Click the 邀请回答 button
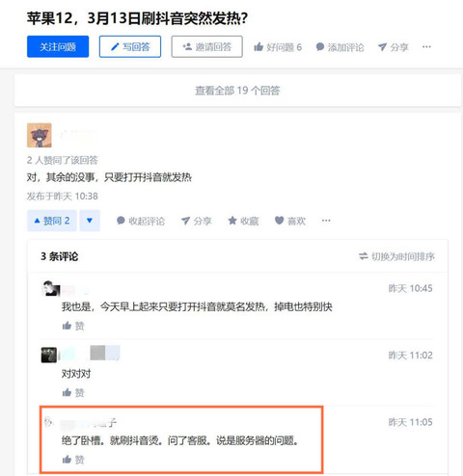Viewport: 463px width, 476px height. tap(206, 47)
